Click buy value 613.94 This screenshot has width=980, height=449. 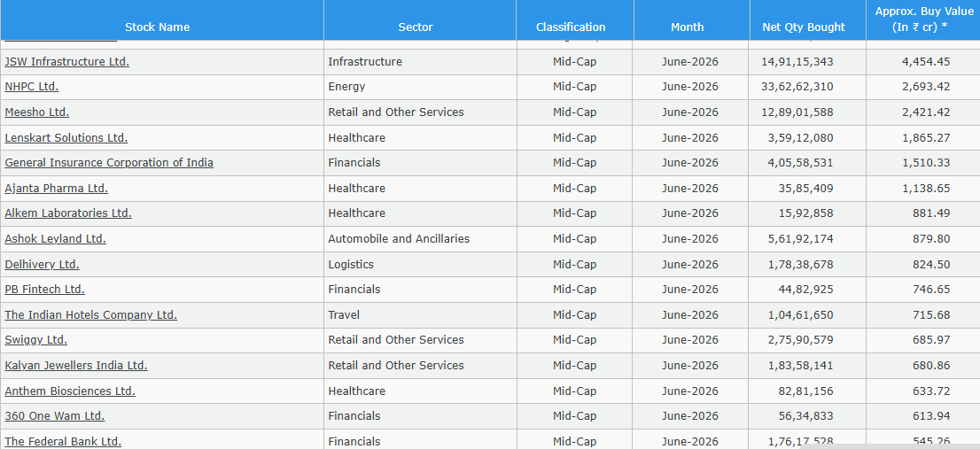coord(931,416)
